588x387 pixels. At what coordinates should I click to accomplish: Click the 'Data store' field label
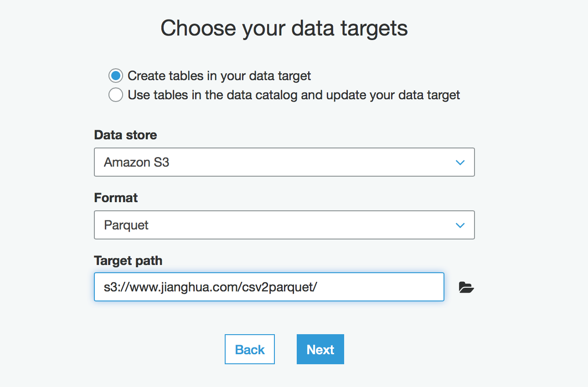tap(125, 135)
